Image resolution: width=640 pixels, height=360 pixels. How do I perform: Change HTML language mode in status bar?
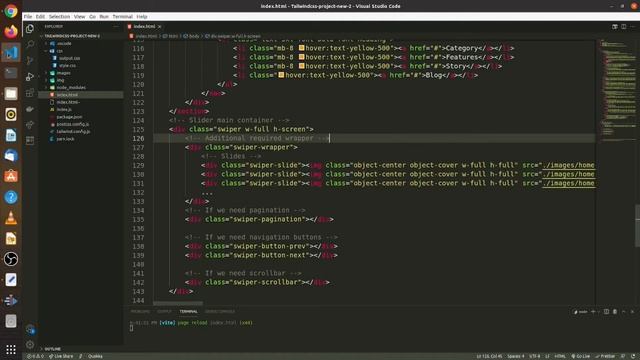560,356
